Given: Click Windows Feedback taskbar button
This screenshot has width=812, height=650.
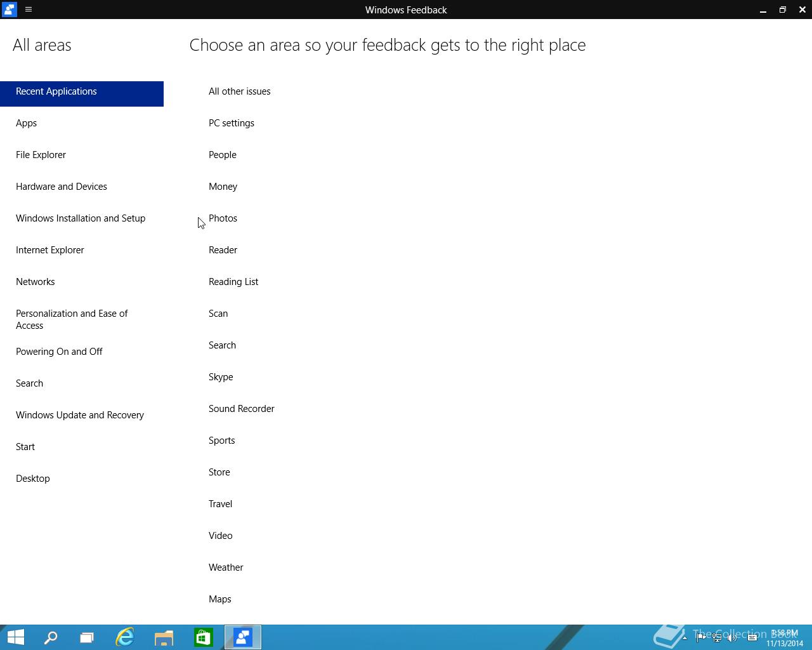Looking at the screenshot, I should pos(242,637).
